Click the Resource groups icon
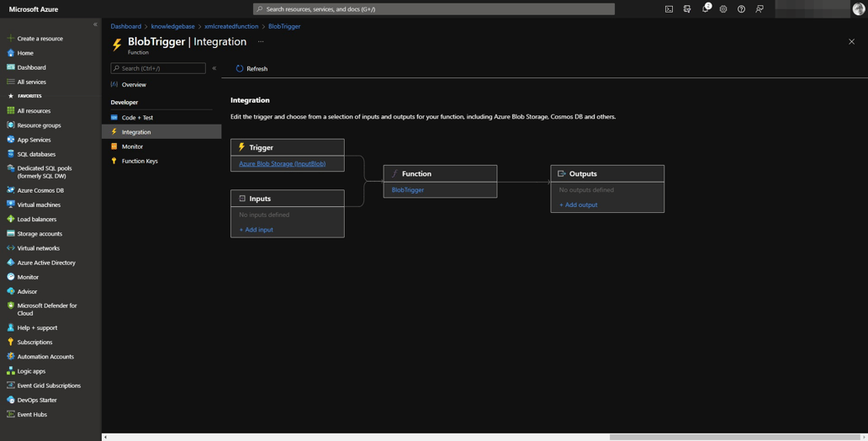868x441 pixels. (x=11, y=125)
